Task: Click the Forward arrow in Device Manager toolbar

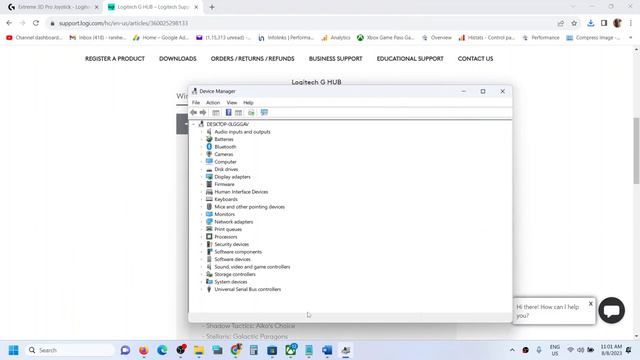Action: click(203, 113)
